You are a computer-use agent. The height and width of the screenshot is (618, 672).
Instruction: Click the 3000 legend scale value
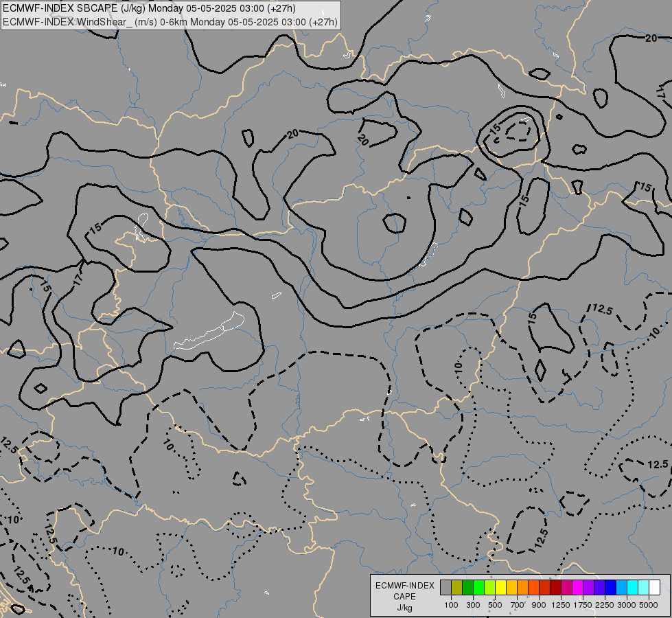coord(627,605)
